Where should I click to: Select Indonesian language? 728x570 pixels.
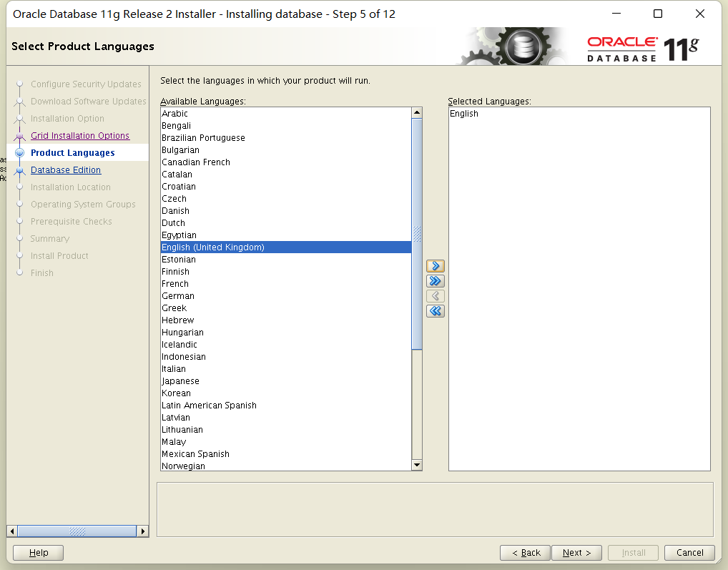[x=286, y=356]
